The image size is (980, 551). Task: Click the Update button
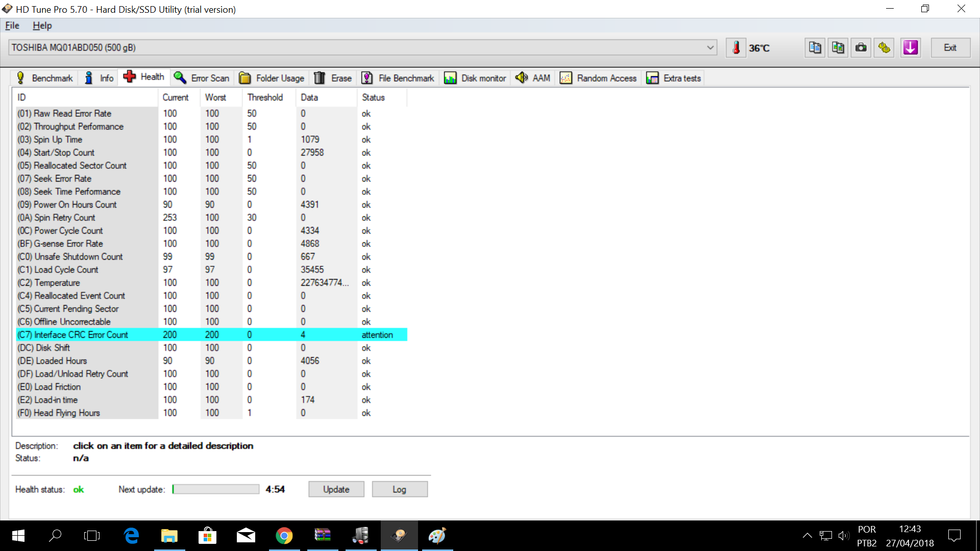coord(336,489)
